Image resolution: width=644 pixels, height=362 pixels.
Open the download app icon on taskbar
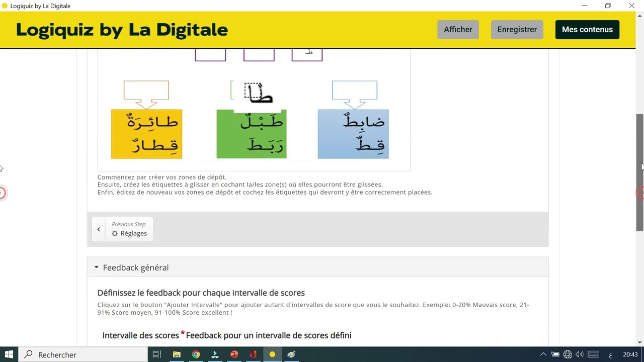coord(215,354)
